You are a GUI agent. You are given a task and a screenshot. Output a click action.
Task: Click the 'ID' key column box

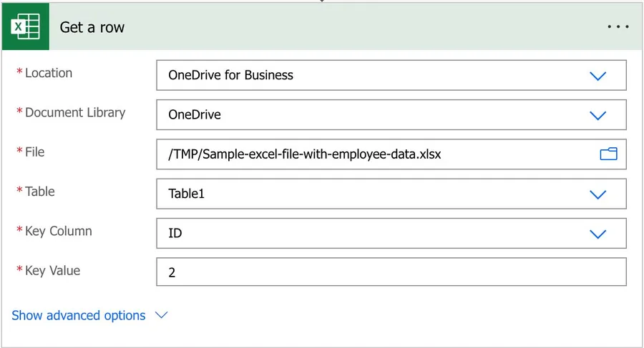(358, 233)
